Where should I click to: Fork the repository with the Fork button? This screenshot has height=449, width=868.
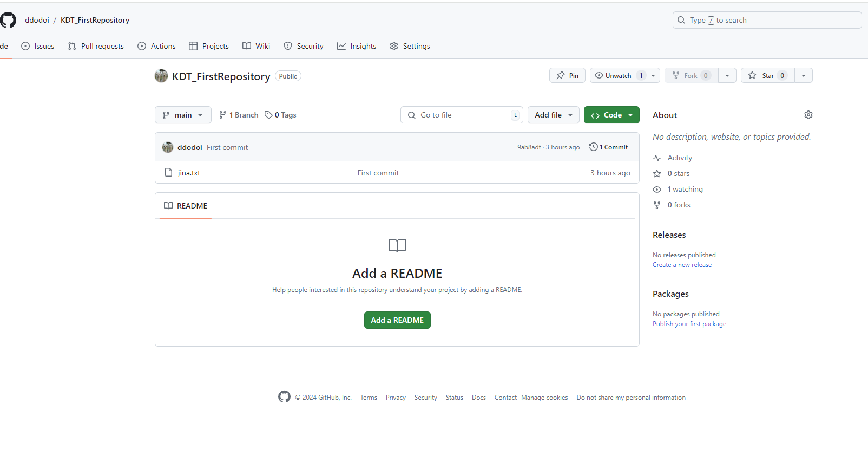691,75
